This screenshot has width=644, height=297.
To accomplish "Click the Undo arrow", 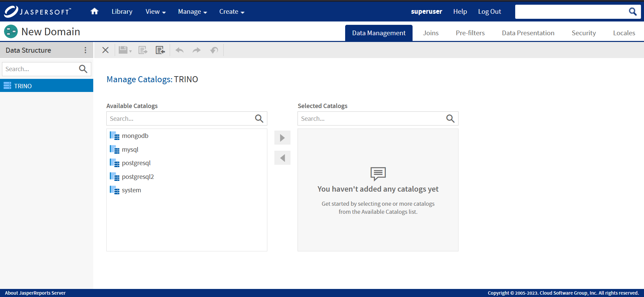I will (x=179, y=50).
